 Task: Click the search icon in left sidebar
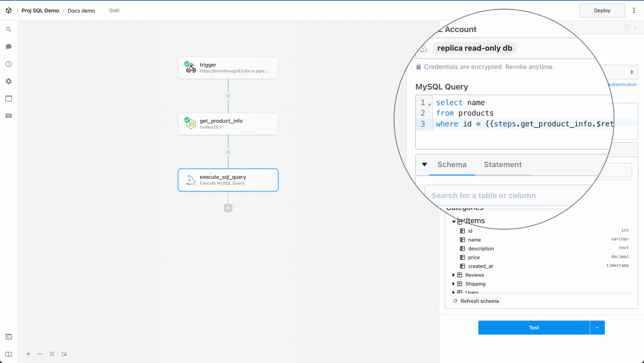click(8, 29)
